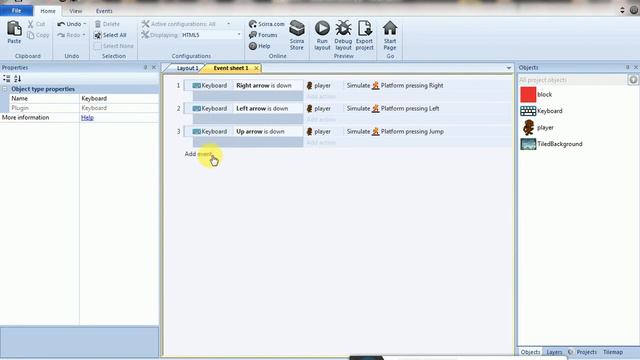The height and width of the screenshot is (360, 640).
Task: Click the Undo arrow icon
Action: pyautogui.click(x=61, y=24)
